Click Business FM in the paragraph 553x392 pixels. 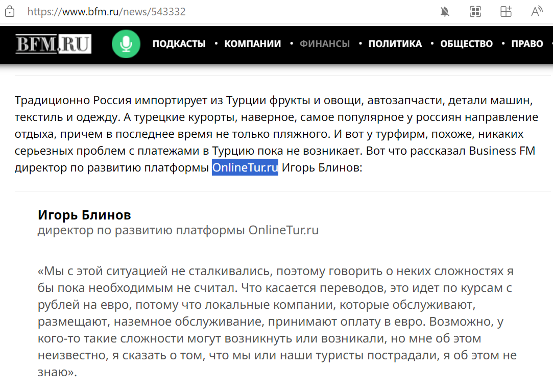coord(501,151)
